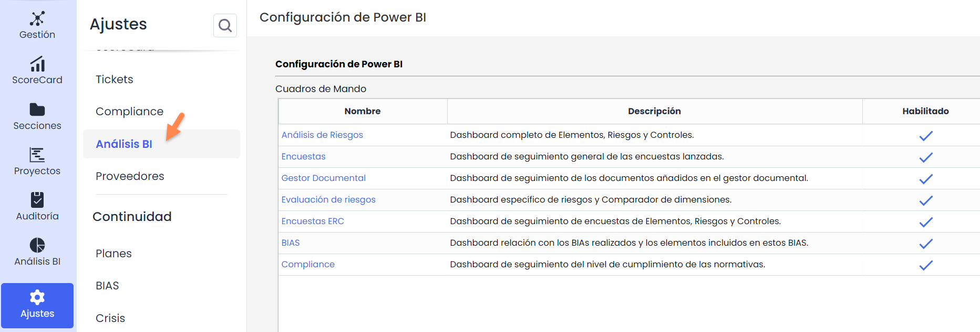This screenshot has width=980, height=332.
Task: Toggle the Habilitado check for BIAS dashboard
Action: (926, 244)
